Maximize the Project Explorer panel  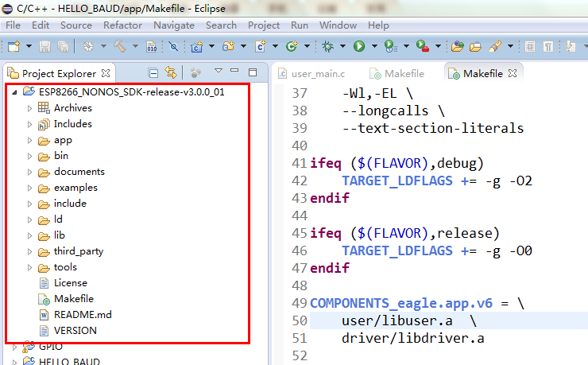tap(253, 72)
